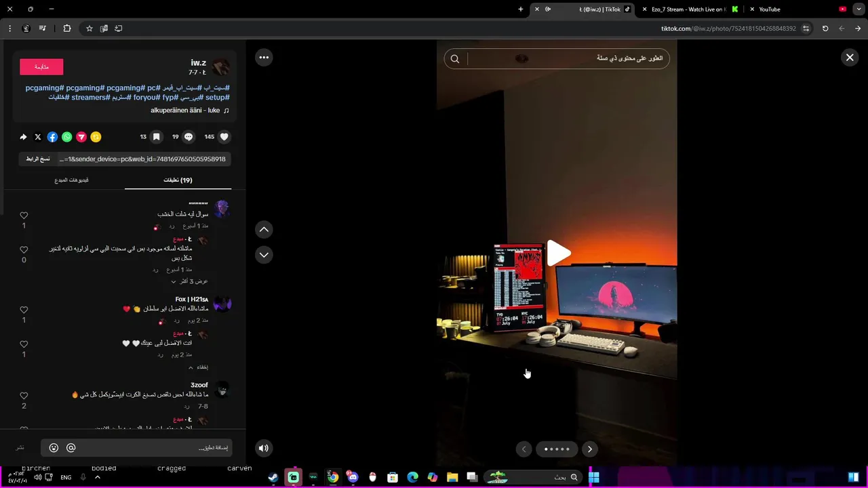Image resolution: width=868 pixels, height=488 pixels.
Task: Click the previous photo left arrow
Action: click(x=524, y=449)
